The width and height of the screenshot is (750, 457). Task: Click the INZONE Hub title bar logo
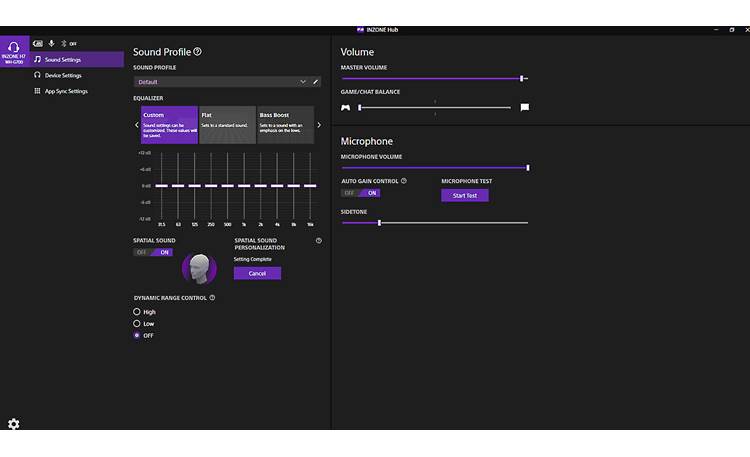360,30
